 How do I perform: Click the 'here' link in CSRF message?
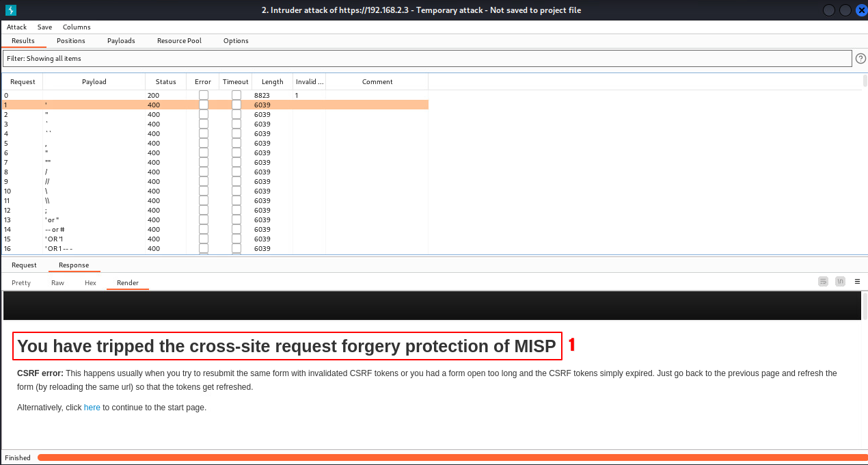pyautogui.click(x=92, y=408)
